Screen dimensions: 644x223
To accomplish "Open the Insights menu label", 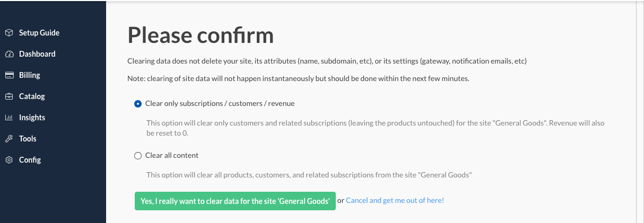I will (32, 118).
